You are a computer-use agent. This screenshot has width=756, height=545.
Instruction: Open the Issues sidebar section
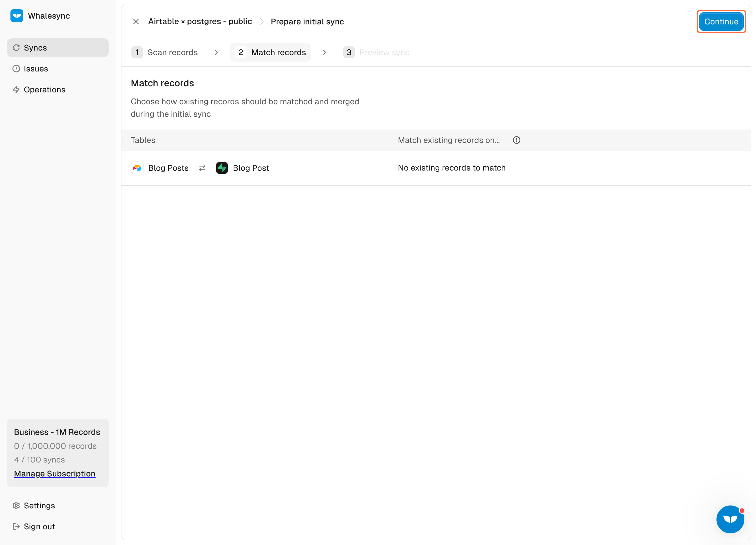(x=58, y=69)
